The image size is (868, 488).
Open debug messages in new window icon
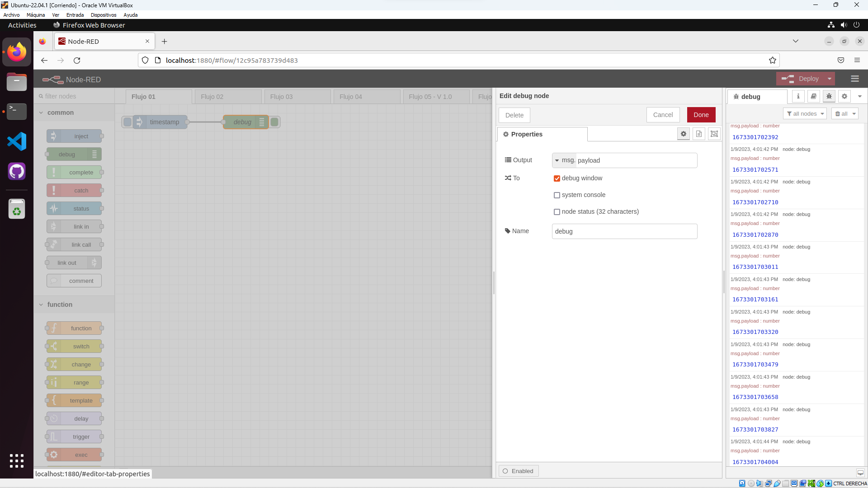click(860, 473)
